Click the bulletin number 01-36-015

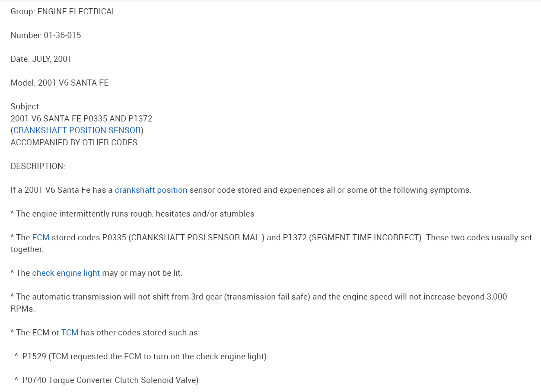(62, 35)
